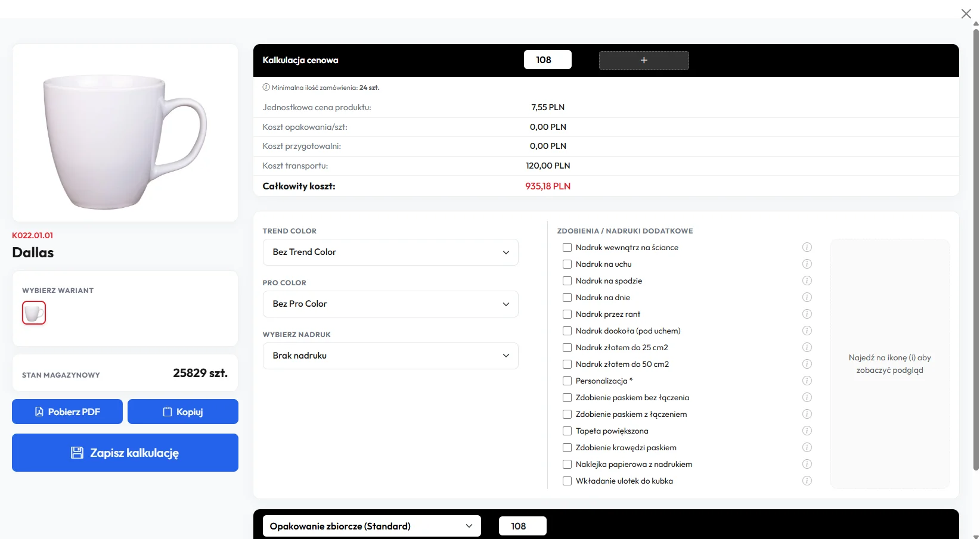Click the Dallas mug product image
This screenshot has height=539, width=980.
click(x=125, y=133)
